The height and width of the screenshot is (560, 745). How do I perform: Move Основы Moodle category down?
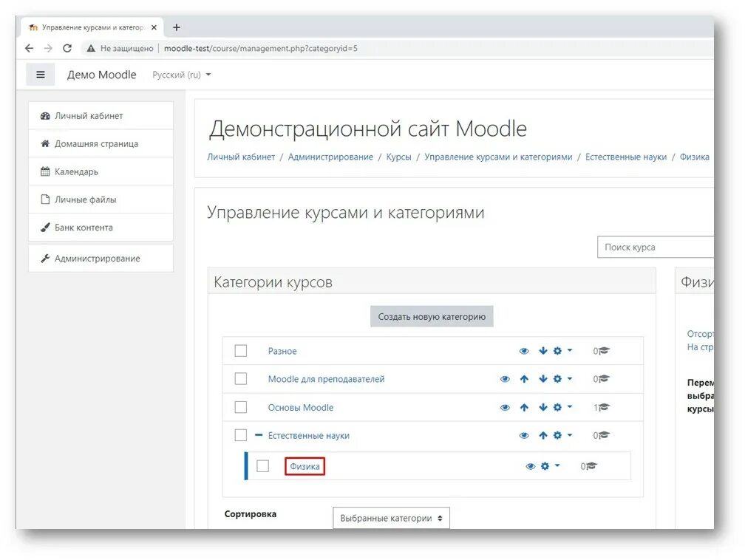[543, 408]
